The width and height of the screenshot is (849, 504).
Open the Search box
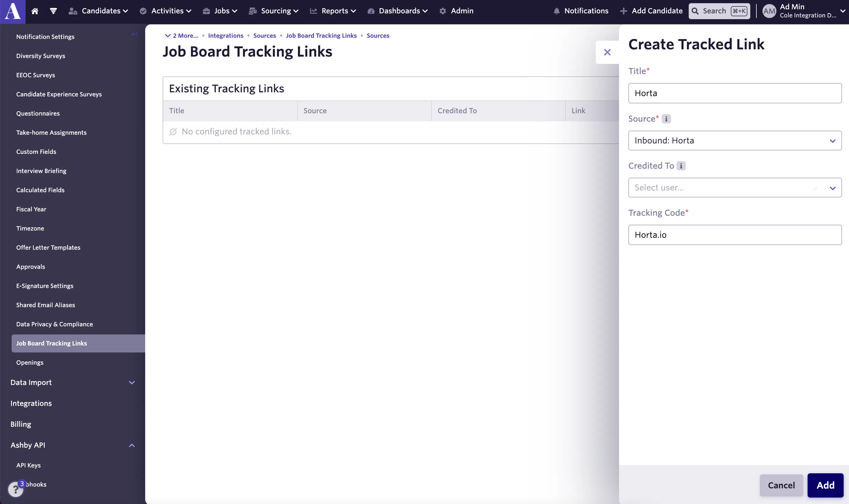click(719, 11)
